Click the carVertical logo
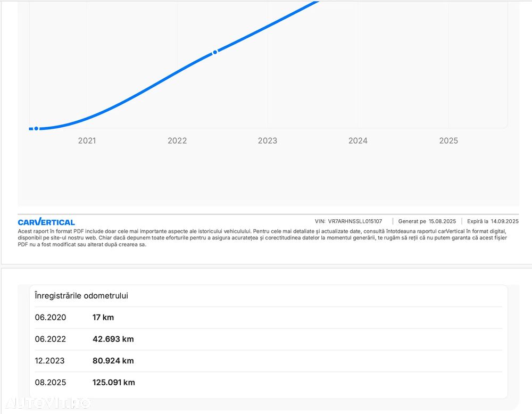 click(x=46, y=222)
